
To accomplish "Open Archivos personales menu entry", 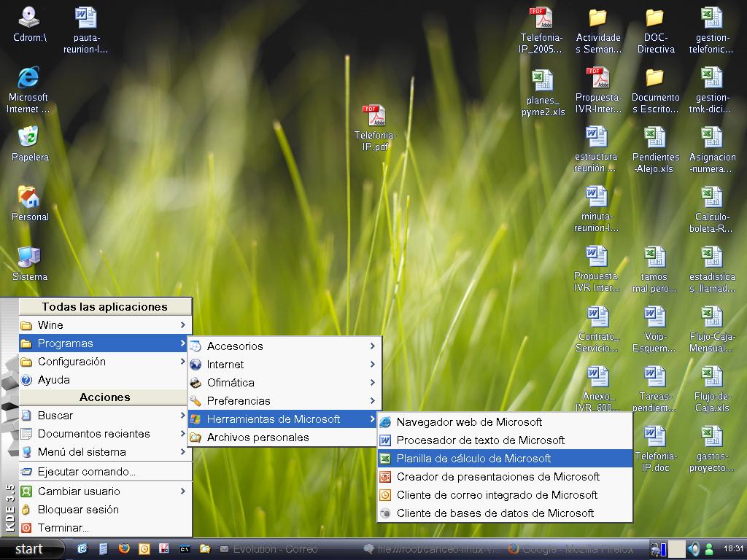I will pos(285,437).
